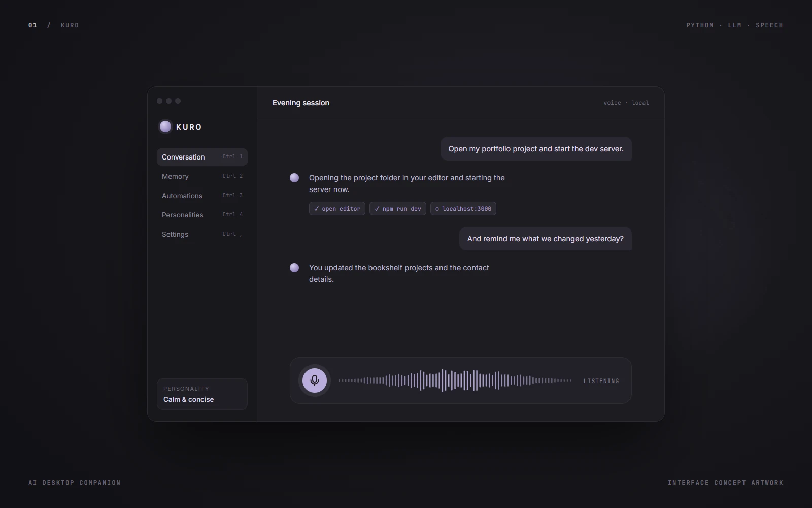Image resolution: width=812 pixels, height=508 pixels.
Task: Click assistant avatar beside 'You updated the bookshelf'
Action: pos(294,268)
